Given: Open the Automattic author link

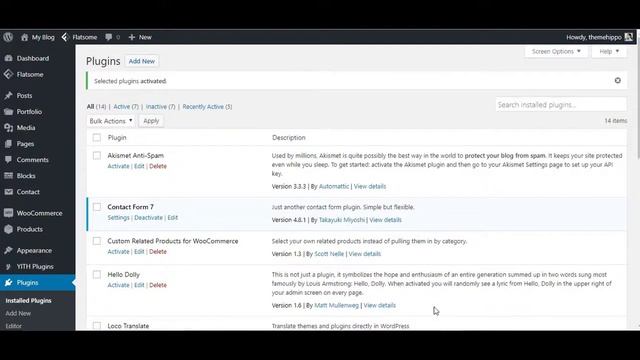Looking at the screenshot, I should coord(334,186).
